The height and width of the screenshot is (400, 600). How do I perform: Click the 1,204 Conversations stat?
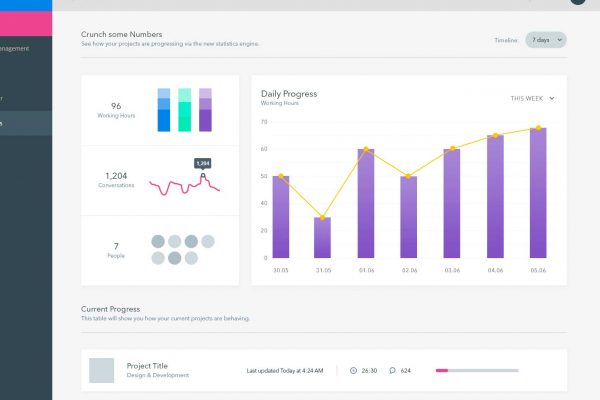point(116,180)
